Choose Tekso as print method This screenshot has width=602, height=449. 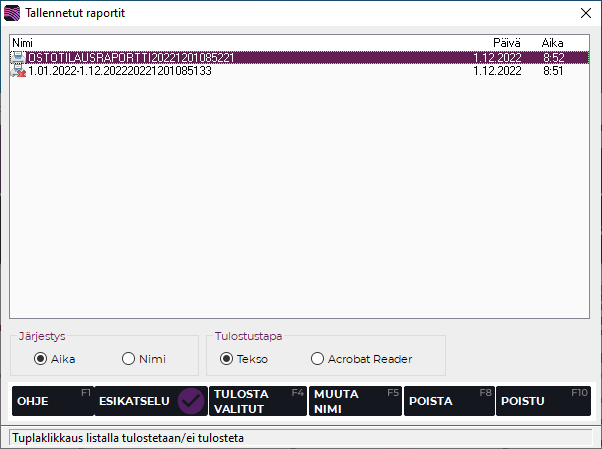coord(227,359)
